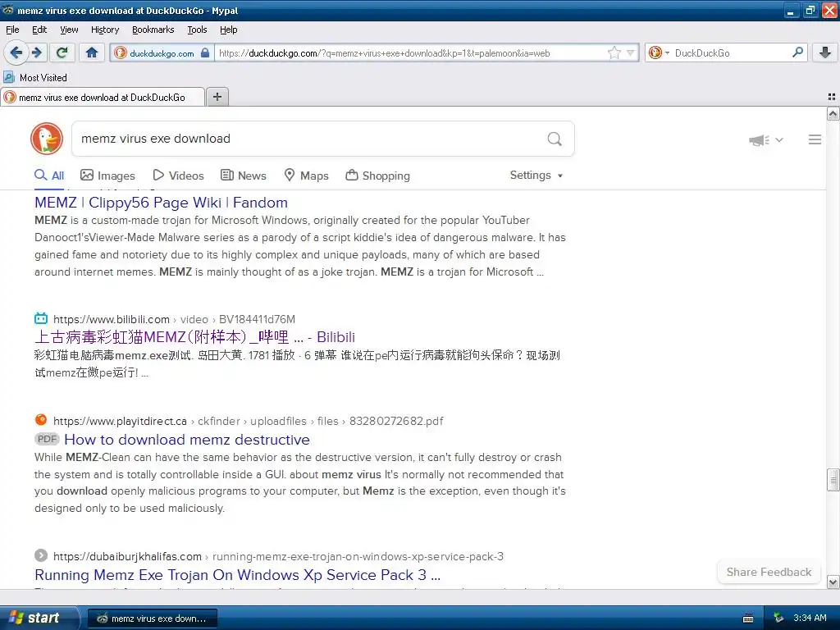This screenshot has height=630, width=840.
Task: Click the Share Feedback button
Action: pyautogui.click(x=769, y=572)
